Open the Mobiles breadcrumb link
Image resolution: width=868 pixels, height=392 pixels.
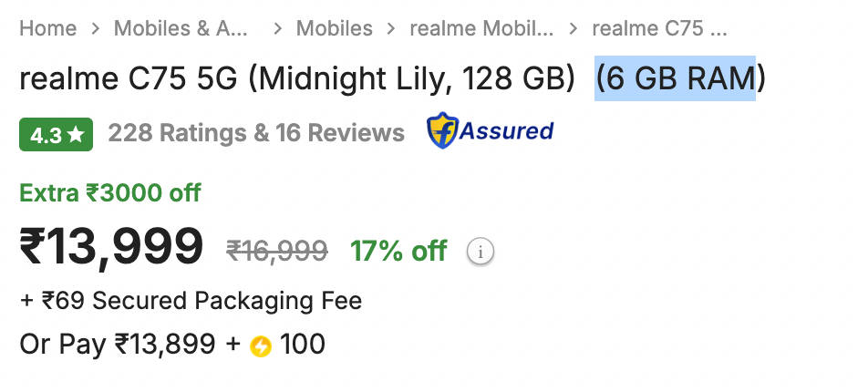click(335, 28)
